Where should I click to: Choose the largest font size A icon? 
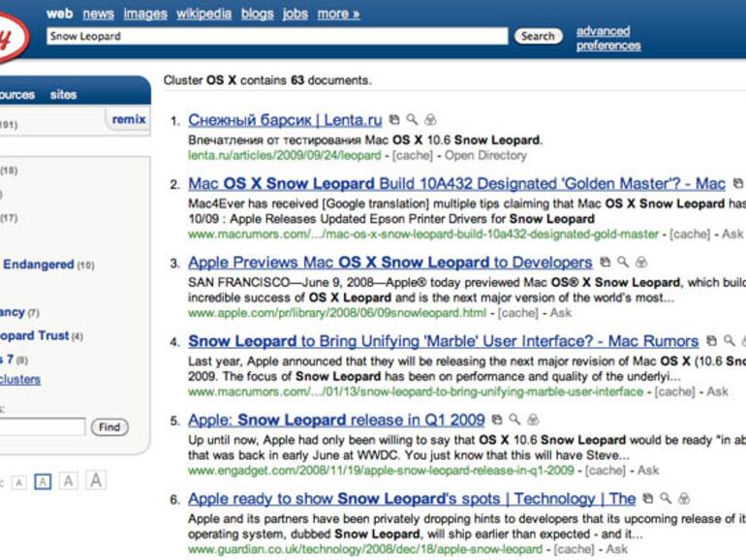coord(96,480)
